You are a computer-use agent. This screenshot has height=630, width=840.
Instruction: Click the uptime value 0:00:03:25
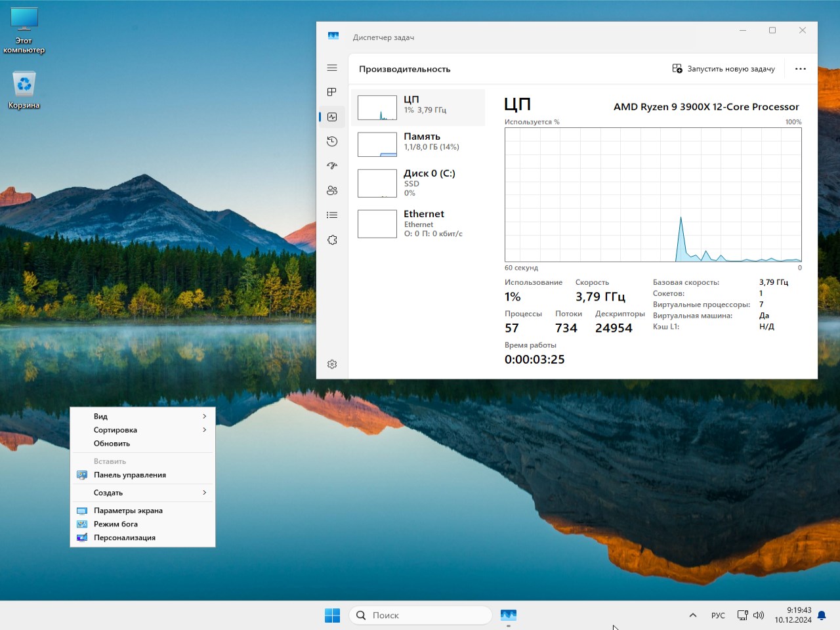pyautogui.click(x=534, y=360)
